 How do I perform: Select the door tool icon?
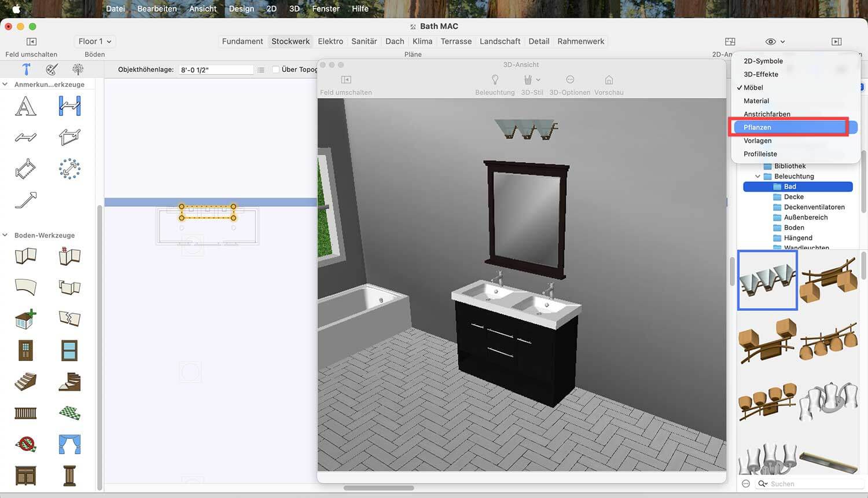tap(25, 350)
